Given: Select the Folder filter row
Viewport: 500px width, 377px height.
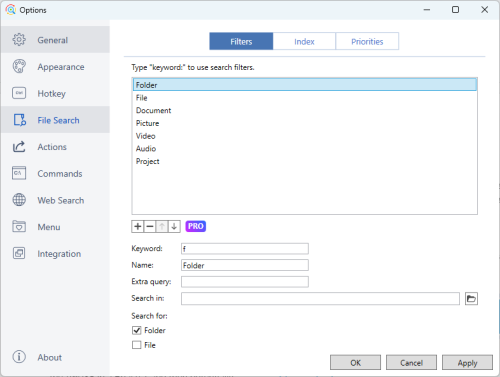Looking at the screenshot, I should tap(305, 85).
